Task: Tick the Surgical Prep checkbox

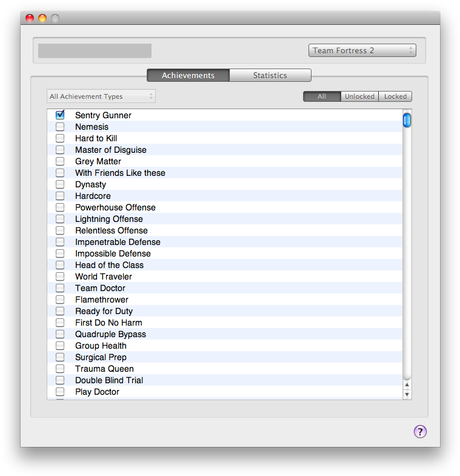Action: coord(60,357)
